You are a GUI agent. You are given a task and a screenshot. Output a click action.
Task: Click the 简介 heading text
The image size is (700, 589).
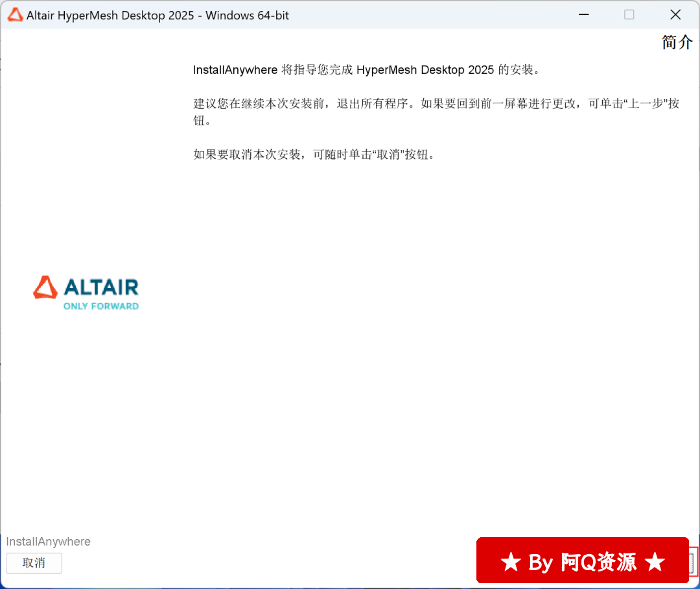point(677,42)
